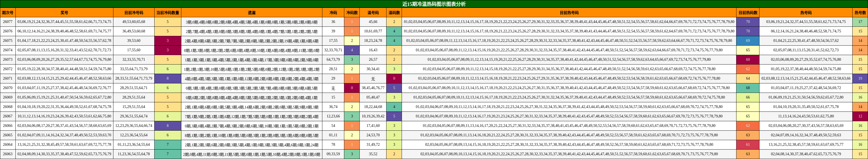Click cold numbers cell 12,23,29,36,55,64,66,74
This screenshot has width=868, height=159.
click(134, 125)
